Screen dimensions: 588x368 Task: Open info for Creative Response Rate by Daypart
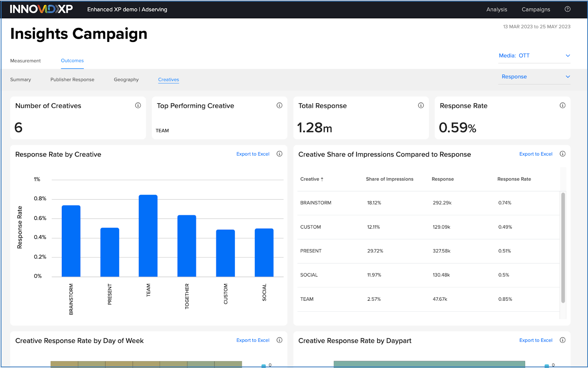click(562, 340)
